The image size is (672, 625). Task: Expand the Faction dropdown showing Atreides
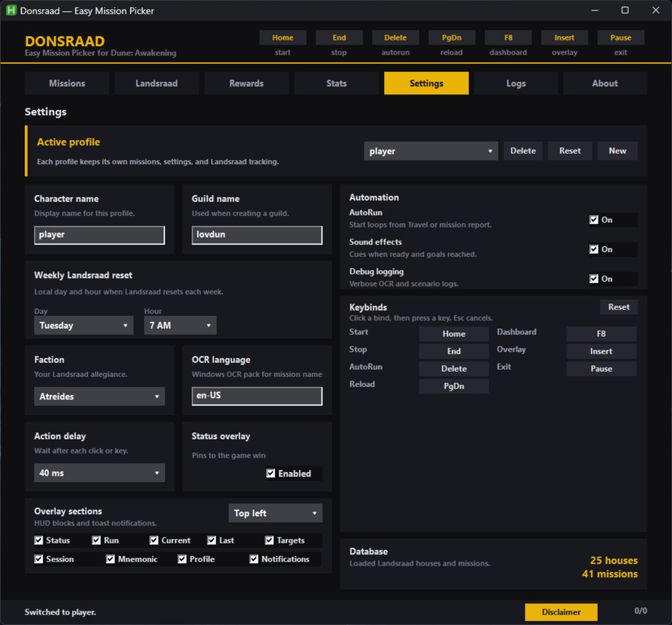(x=100, y=396)
